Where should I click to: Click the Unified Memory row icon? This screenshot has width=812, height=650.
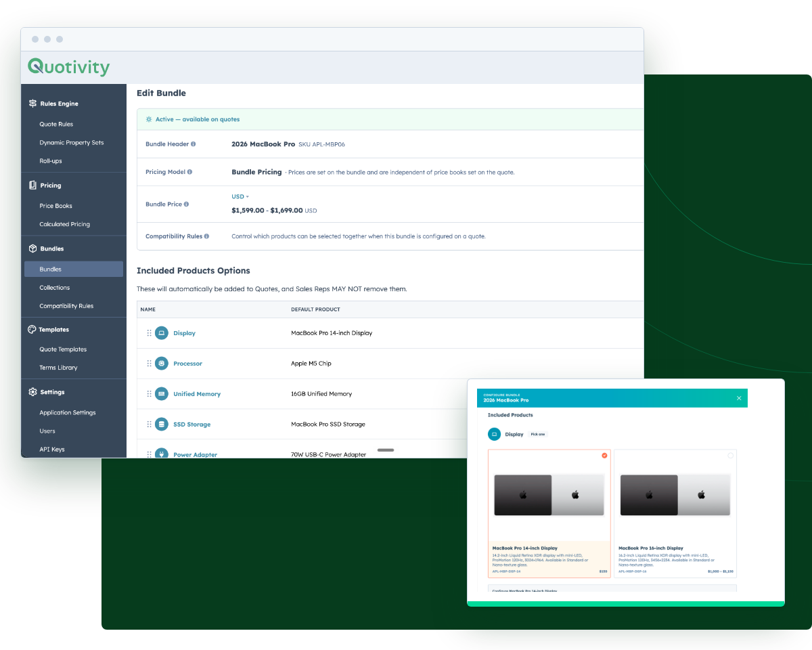point(161,394)
